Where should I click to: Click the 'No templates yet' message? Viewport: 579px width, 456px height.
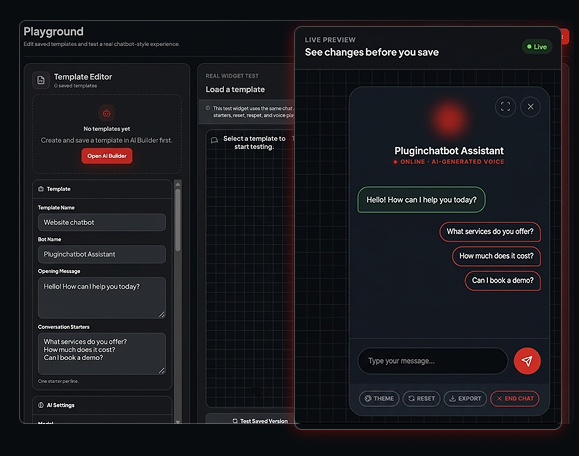tap(107, 129)
